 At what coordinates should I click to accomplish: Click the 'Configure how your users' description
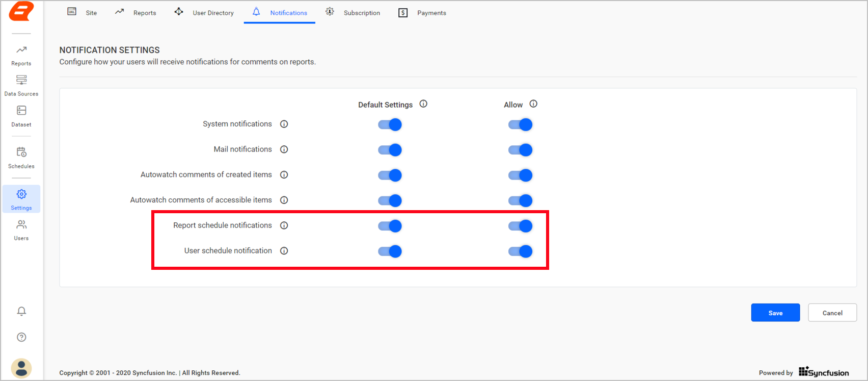187,62
